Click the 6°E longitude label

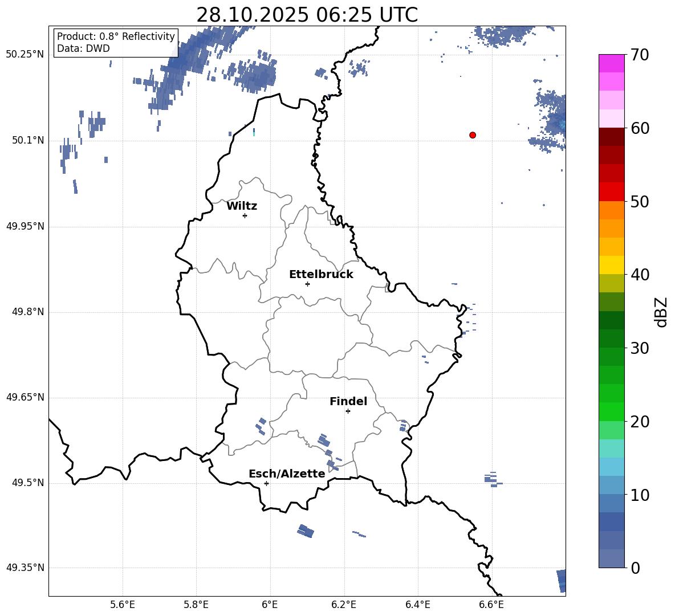[270, 605]
